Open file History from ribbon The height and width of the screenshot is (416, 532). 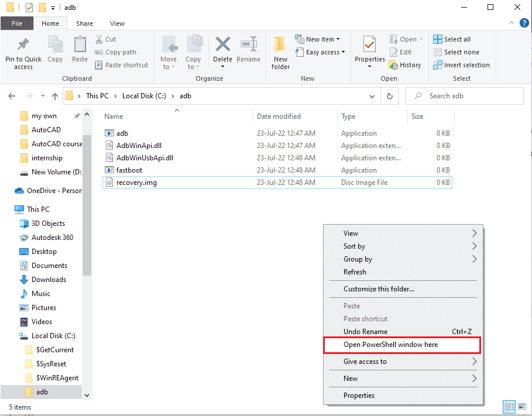coord(405,65)
